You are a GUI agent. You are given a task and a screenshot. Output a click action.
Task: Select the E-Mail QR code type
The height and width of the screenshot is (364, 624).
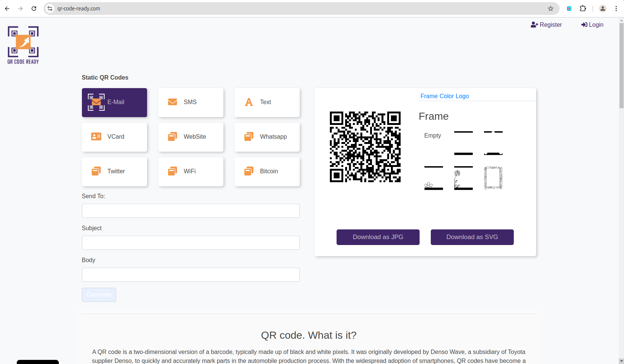point(114,103)
